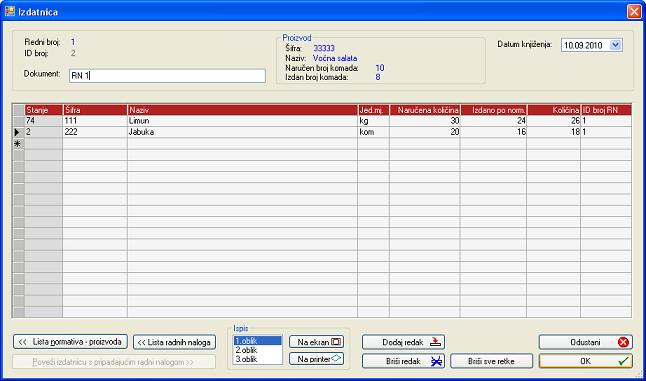Select the Limun name cell

243,121
